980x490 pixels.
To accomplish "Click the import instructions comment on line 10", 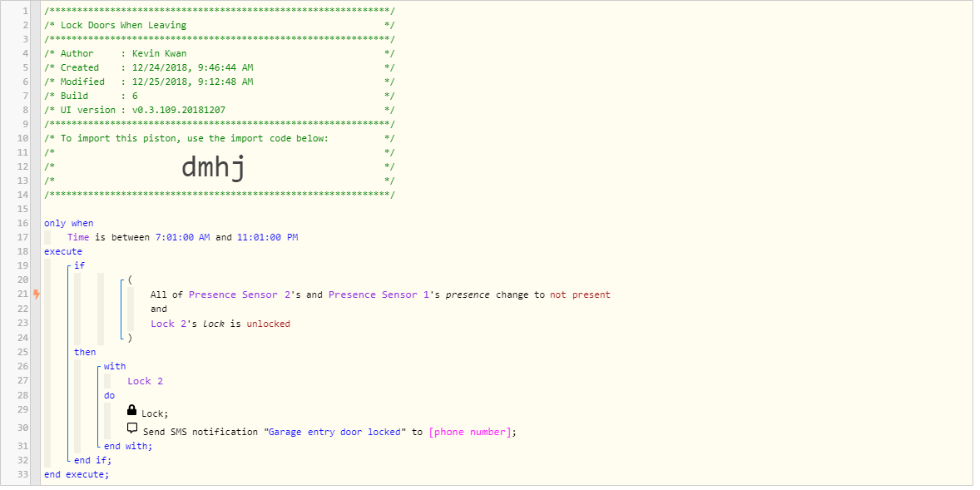I will pyautogui.click(x=220, y=138).
